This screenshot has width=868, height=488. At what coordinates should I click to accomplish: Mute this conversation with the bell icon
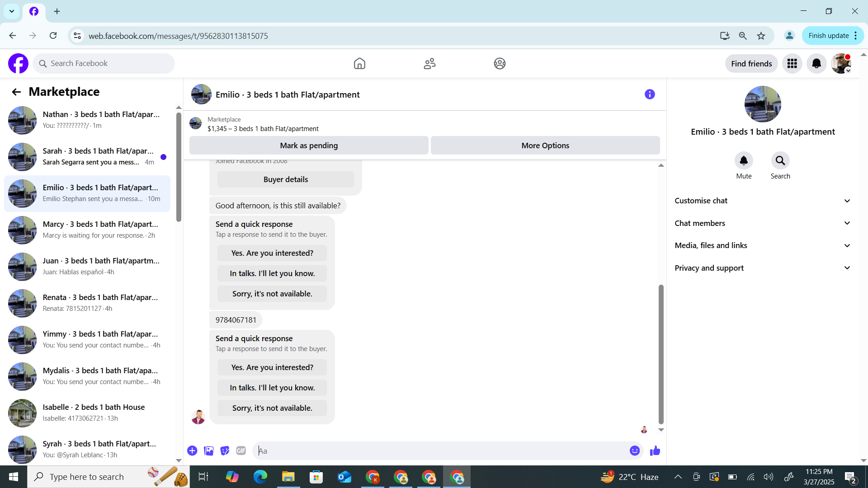click(744, 160)
